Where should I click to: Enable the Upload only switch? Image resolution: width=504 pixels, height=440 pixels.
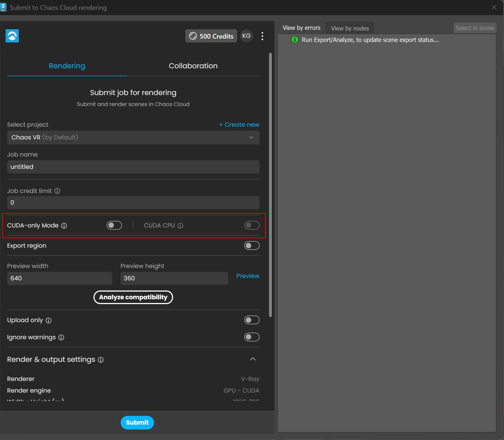point(252,320)
